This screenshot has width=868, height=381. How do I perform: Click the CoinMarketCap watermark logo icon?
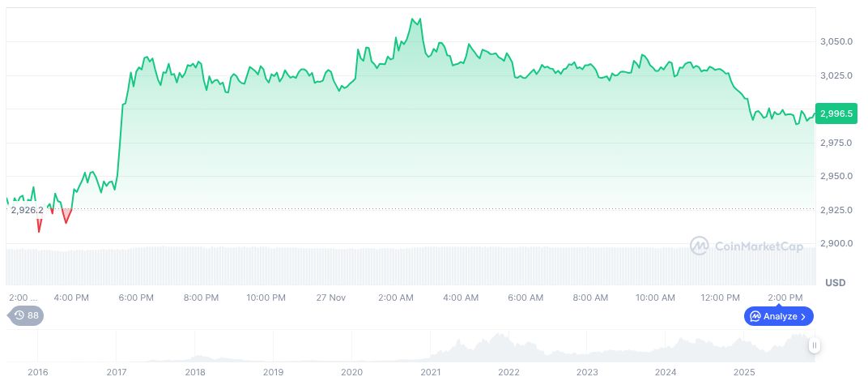point(700,245)
